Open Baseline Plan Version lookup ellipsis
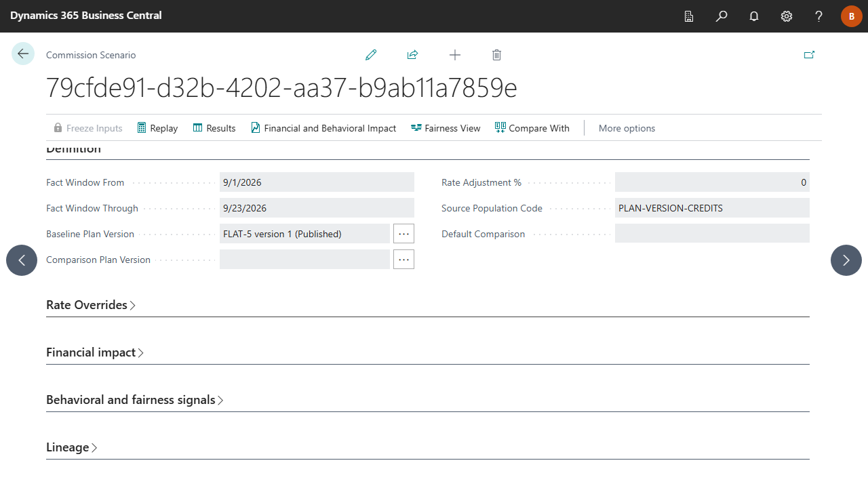 [x=403, y=234]
